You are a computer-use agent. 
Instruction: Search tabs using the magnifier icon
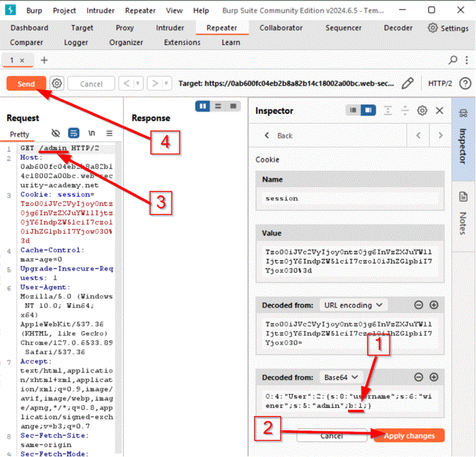coord(453,60)
